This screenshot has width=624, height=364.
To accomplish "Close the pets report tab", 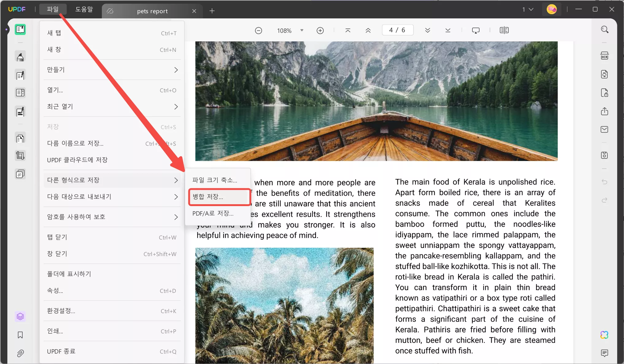I will [194, 11].
